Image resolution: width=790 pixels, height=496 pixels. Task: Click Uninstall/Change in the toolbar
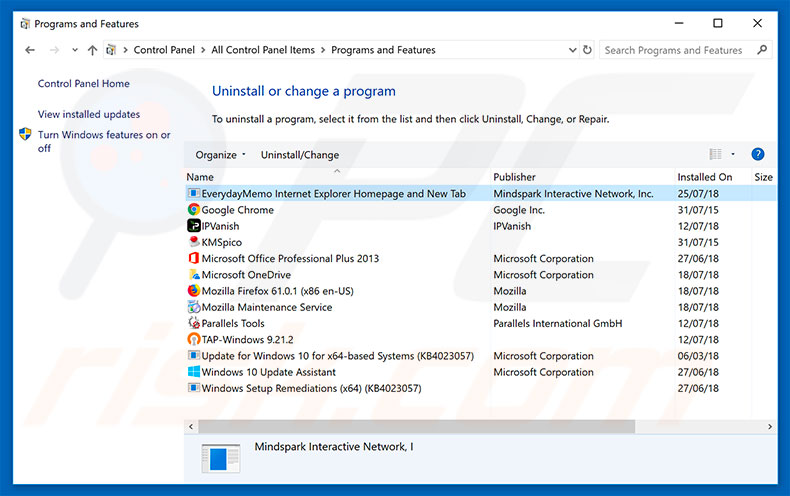pos(299,155)
